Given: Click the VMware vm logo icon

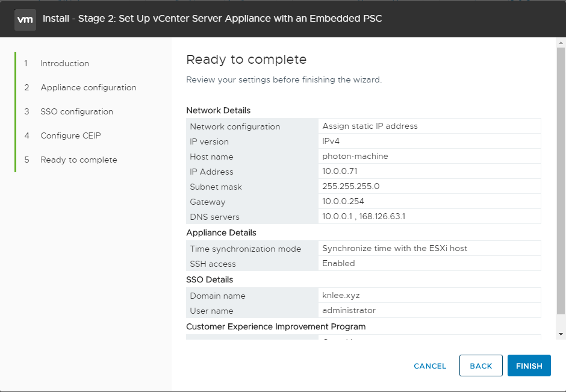Looking at the screenshot, I should point(25,20).
